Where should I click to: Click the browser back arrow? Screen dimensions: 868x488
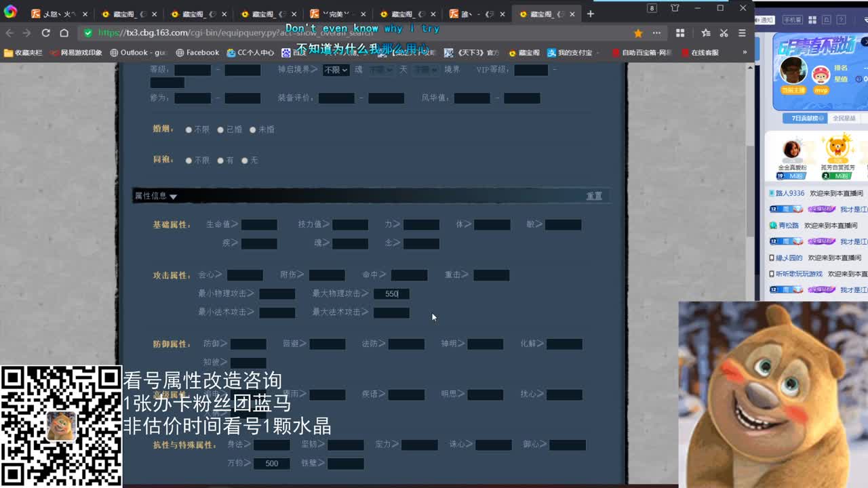click(9, 33)
